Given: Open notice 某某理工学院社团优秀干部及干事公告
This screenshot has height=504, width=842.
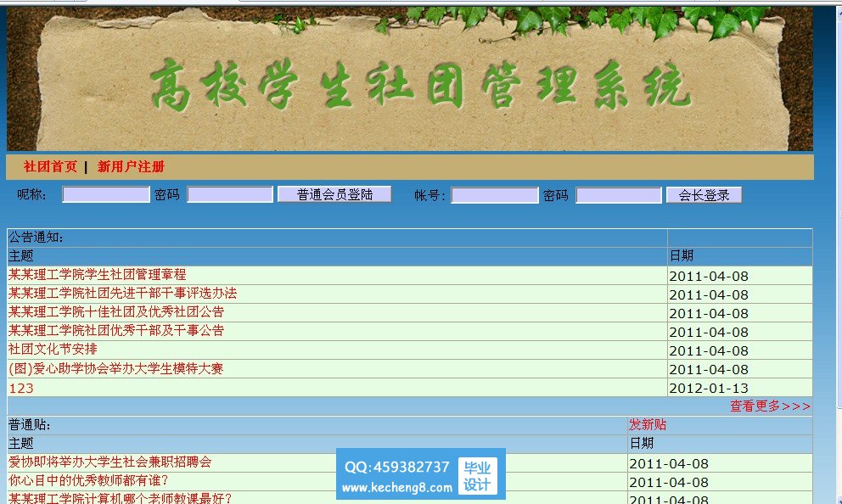Looking at the screenshot, I should click(x=116, y=331).
